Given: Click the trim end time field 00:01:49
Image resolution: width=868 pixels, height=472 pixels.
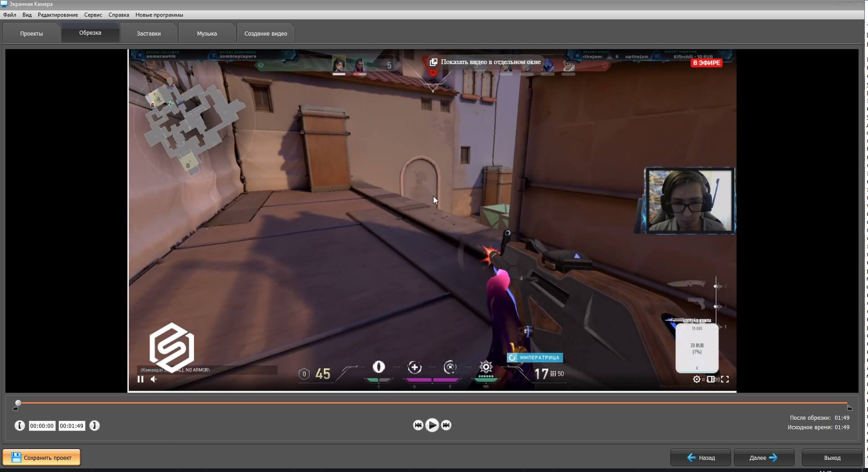Looking at the screenshot, I should click(72, 426).
